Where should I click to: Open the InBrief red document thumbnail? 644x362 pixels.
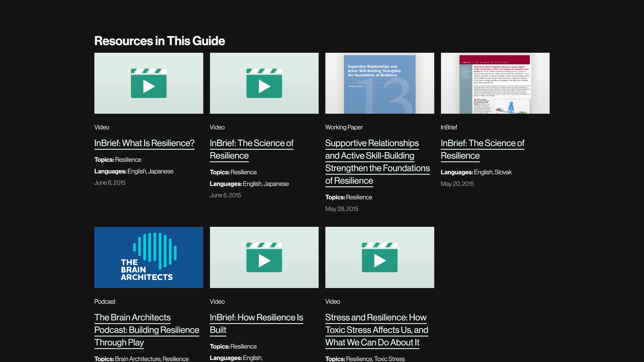point(495,83)
